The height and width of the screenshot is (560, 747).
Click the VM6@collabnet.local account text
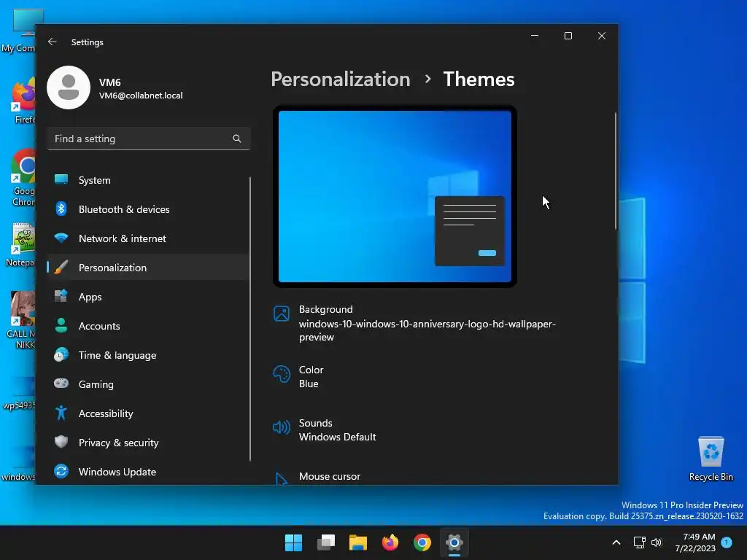pos(141,96)
